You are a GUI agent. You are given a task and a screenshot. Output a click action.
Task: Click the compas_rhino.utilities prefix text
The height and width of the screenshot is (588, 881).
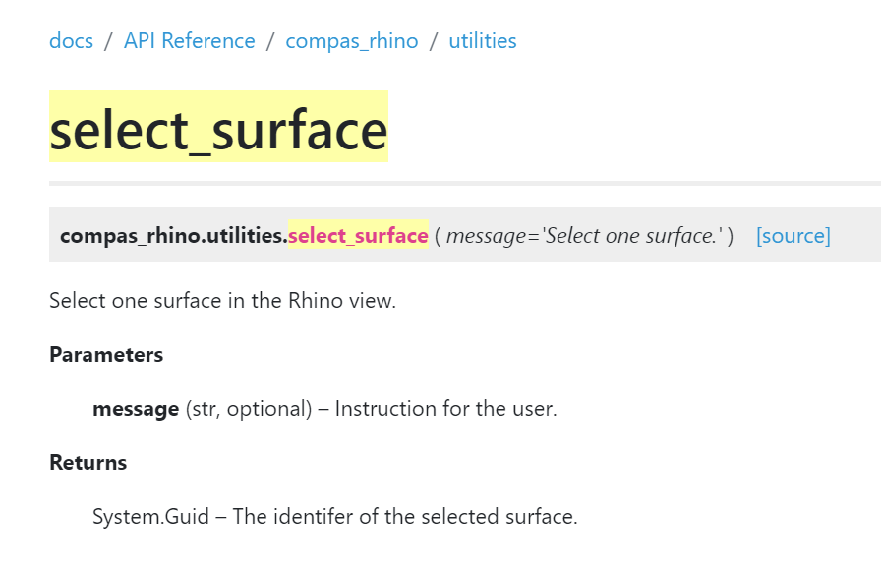(x=173, y=236)
